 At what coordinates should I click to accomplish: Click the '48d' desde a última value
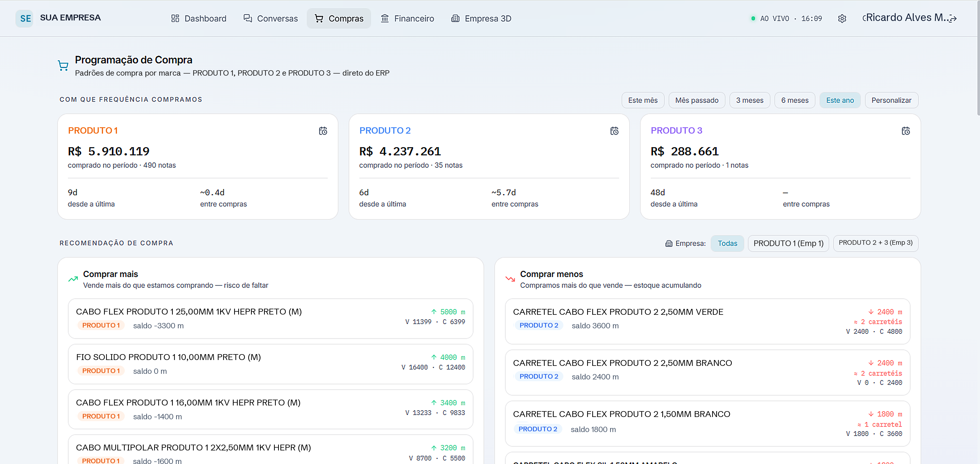(x=657, y=192)
